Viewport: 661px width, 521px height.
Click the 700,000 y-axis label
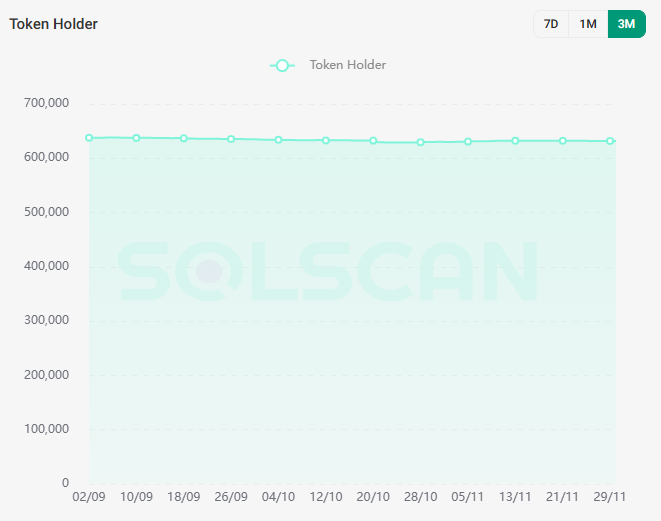(x=44, y=103)
